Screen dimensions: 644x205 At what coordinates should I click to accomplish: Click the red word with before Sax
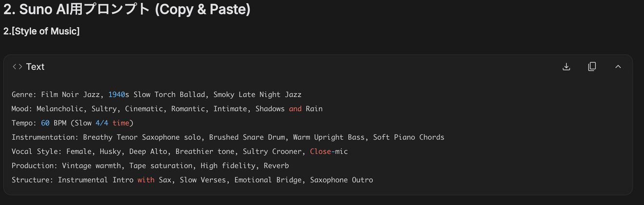pyautogui.click(x=146, y=180)
